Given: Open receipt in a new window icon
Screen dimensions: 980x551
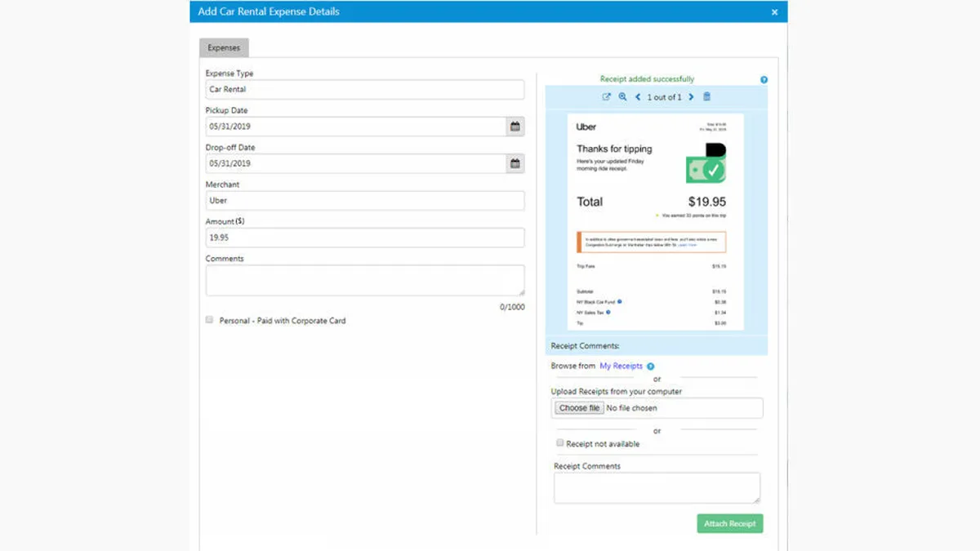Looking at the screenshot, I should coord(606,97).
